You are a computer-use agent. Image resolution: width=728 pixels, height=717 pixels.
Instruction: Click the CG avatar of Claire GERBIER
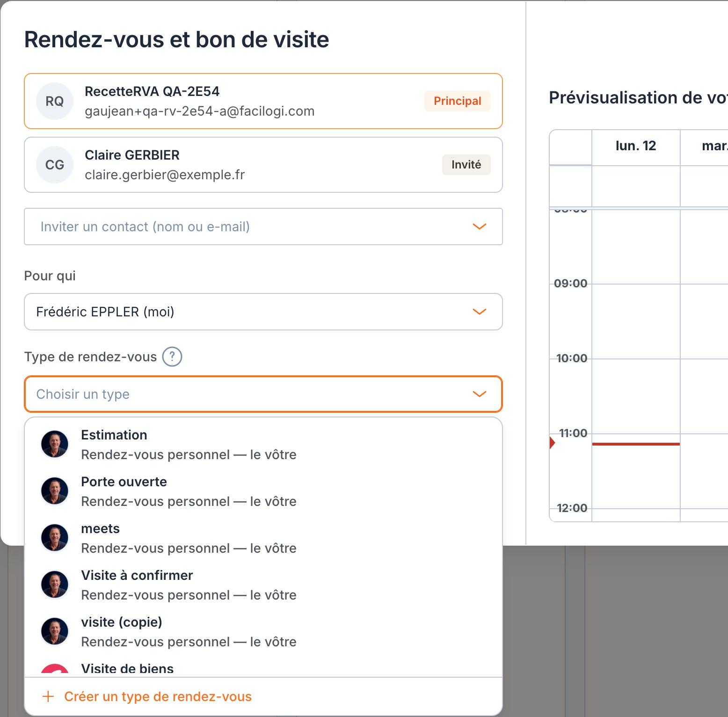point(55,165)
